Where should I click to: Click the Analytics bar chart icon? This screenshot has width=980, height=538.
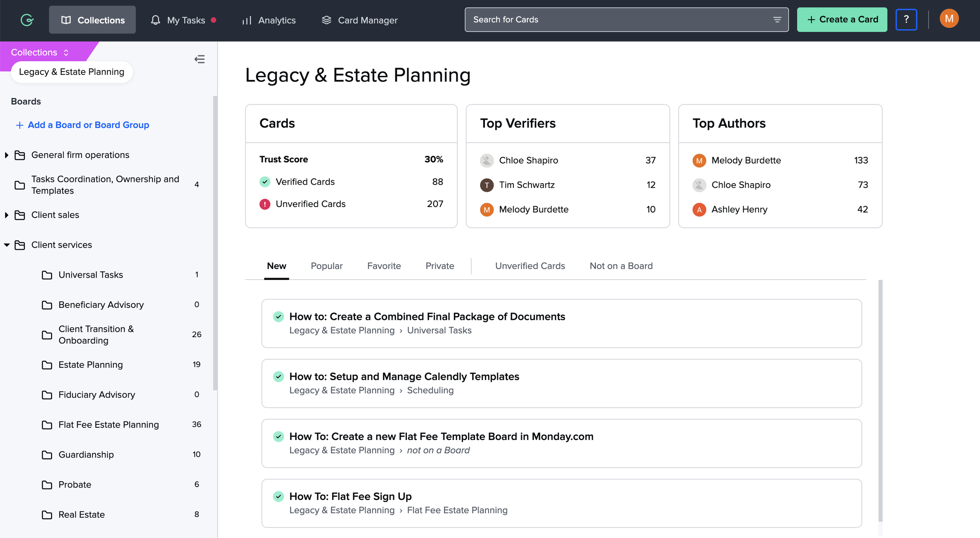click(x=247, y=20)
